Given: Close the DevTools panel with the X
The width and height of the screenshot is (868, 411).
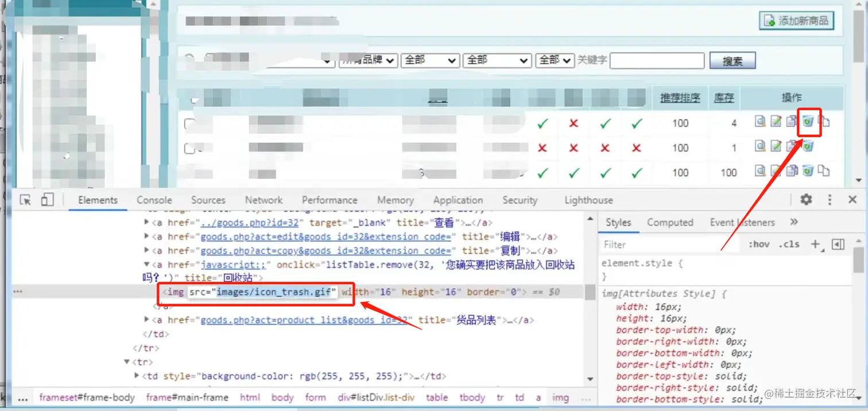Looking at the screenshot, I should click(852, 199).
